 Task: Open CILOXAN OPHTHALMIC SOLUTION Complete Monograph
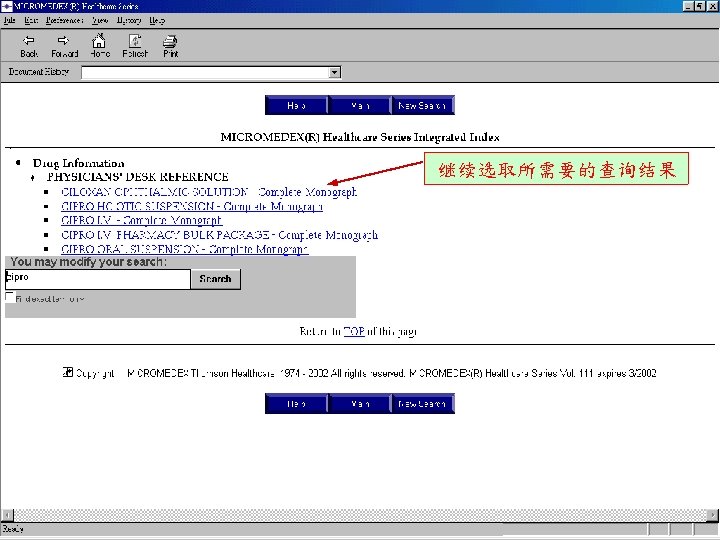pos(209,192)
